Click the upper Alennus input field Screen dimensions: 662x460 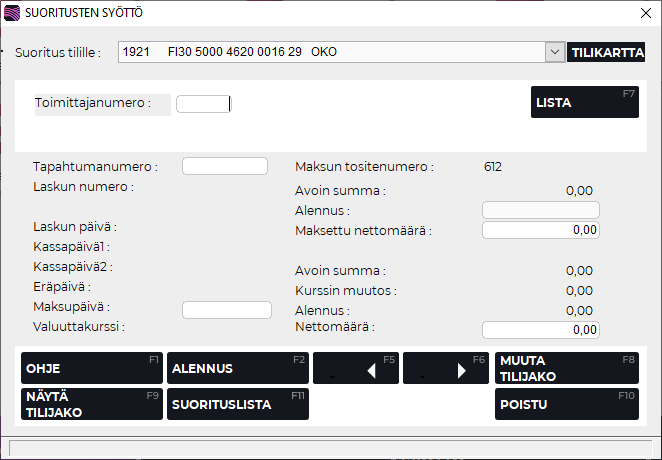tap(540, 210)
